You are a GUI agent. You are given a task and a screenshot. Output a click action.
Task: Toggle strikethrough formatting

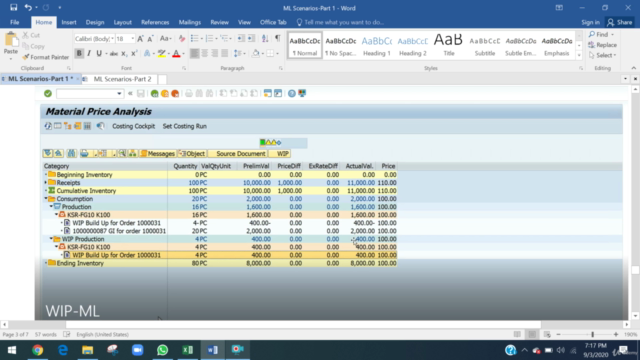(x=114, y=53)
